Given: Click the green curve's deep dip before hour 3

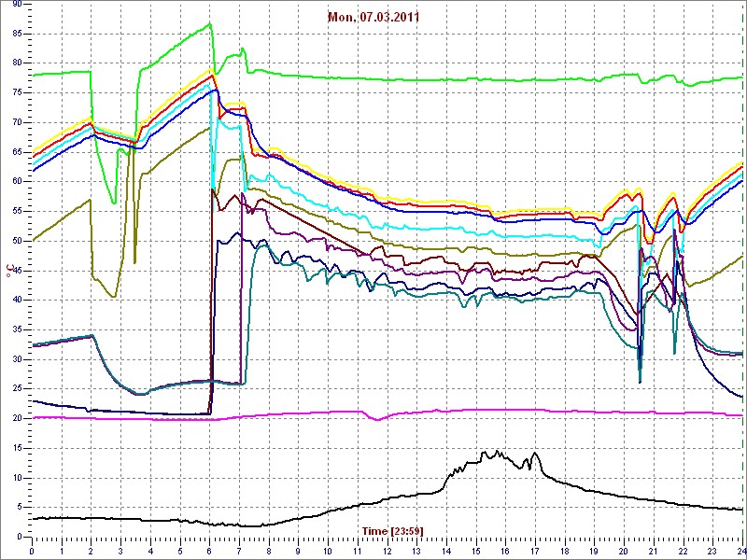Looking at the screenshot, I should tap(114, 203).
